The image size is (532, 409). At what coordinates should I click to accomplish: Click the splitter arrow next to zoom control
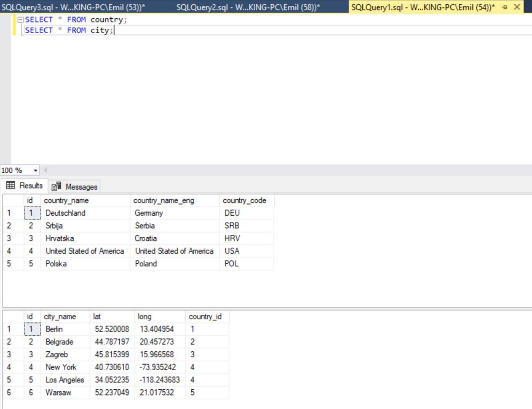pyautogui.click(x=45, y=169)
